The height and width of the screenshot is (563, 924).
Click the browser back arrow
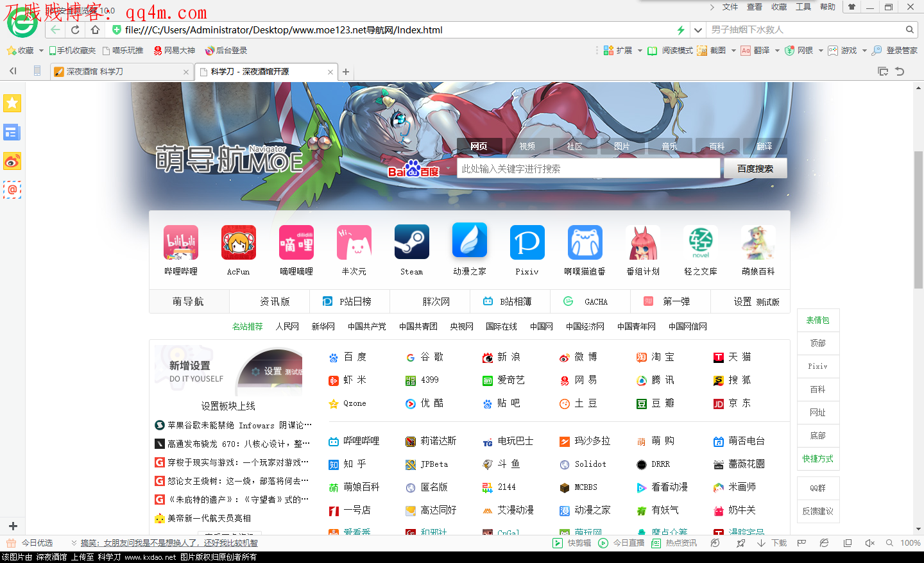pyautogui.click(x=55, y=29)
